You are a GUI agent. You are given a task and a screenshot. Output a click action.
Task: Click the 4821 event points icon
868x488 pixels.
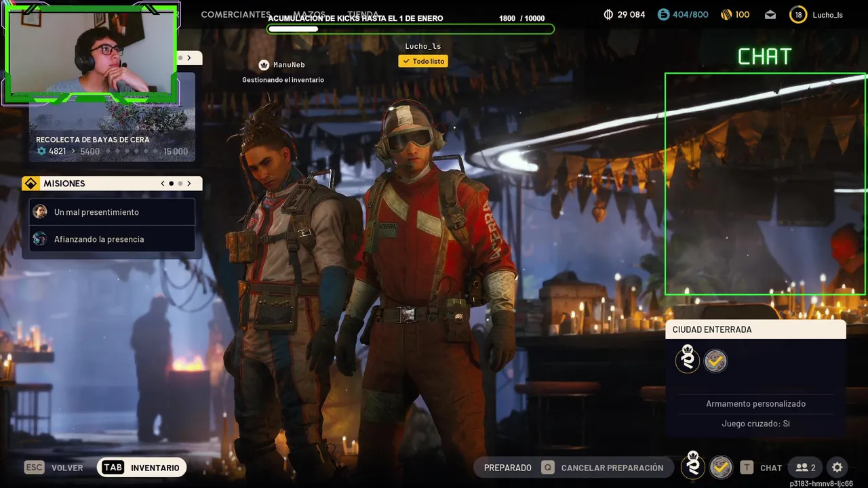41,151
